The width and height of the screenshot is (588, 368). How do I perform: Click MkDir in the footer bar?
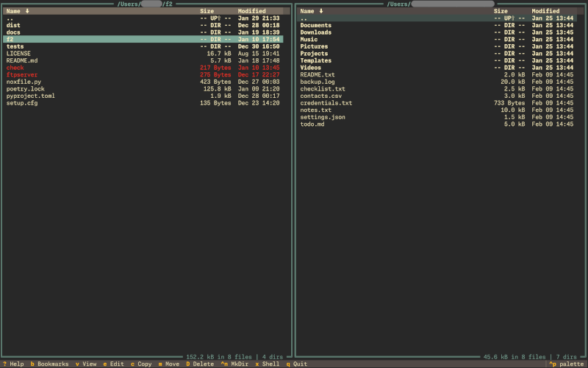click(234, 364)
